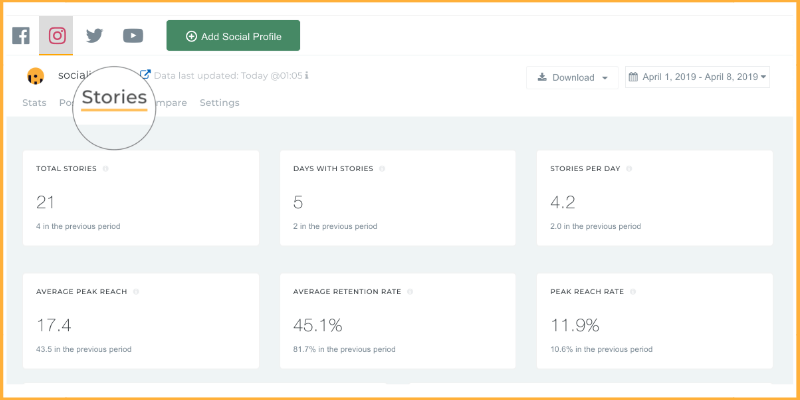Image resolution: width=800 pixels, height=400 pixels.
Task: Click the data last updated info icon
Action: tap(307, 76)
